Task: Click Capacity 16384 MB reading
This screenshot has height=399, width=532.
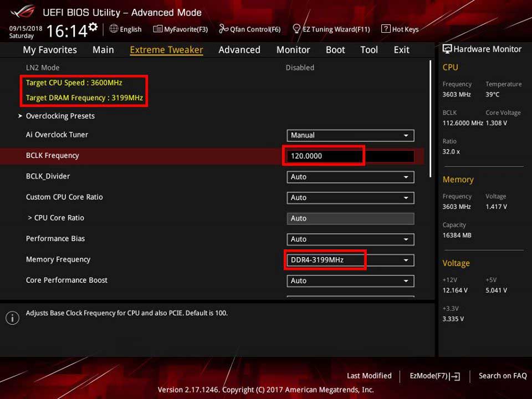Action: 457,236
